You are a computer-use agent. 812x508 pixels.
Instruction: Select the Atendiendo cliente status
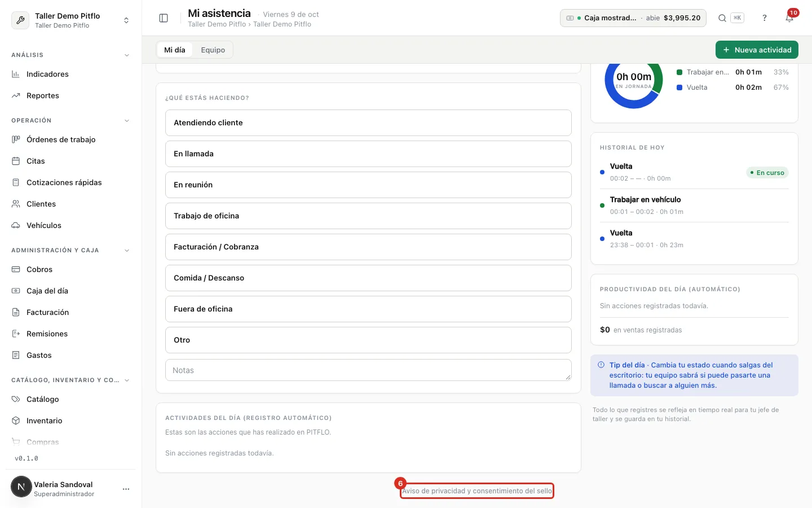(x=368, y=122)
